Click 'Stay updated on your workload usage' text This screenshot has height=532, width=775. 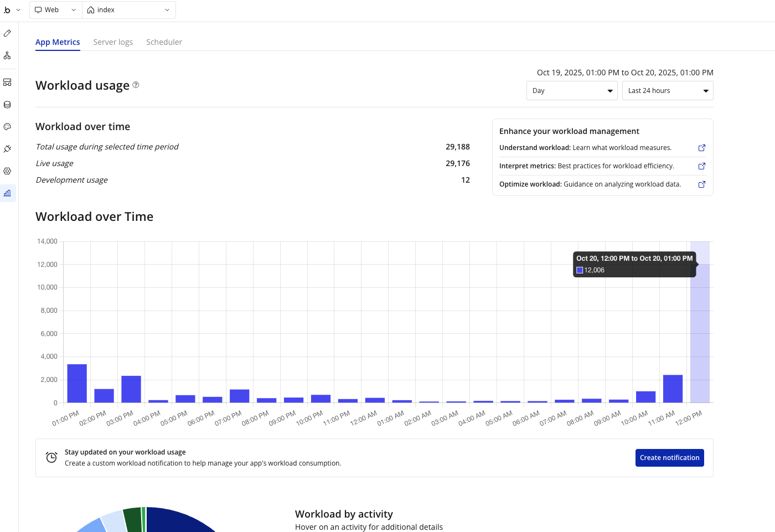[125, 452]
